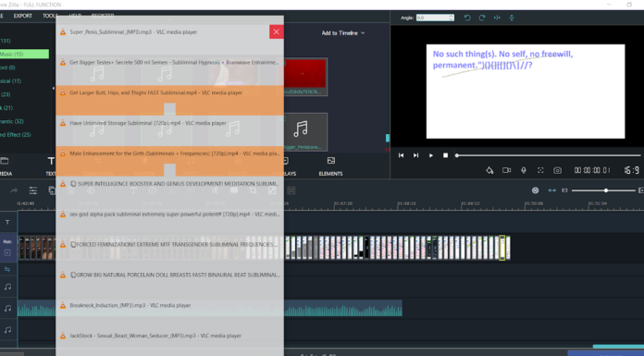Select the (131) category at the top

pyautogui.click(x=6, y=41)
